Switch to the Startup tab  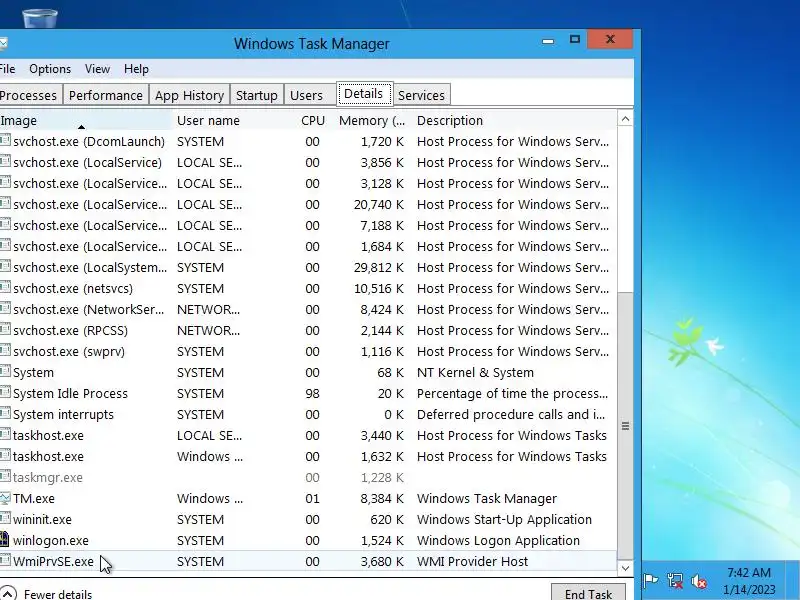[x=257, y=95]
